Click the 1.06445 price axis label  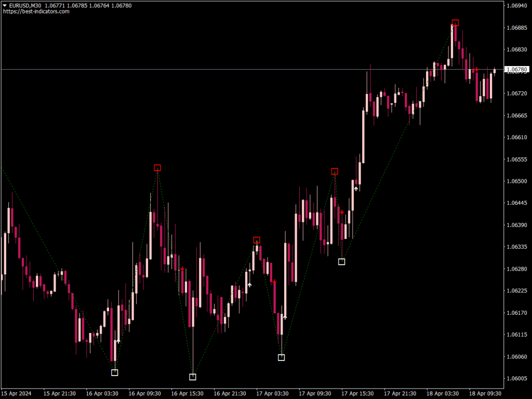(517, 203)
